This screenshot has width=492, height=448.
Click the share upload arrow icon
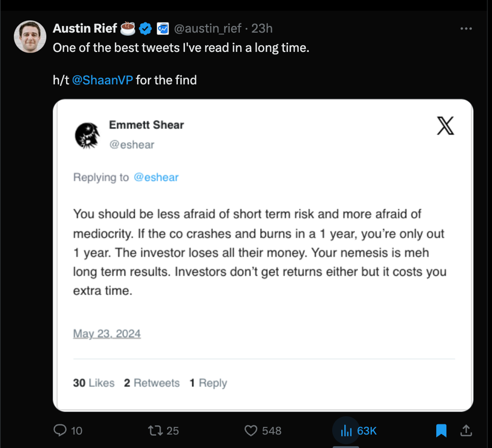coord(466,431)
